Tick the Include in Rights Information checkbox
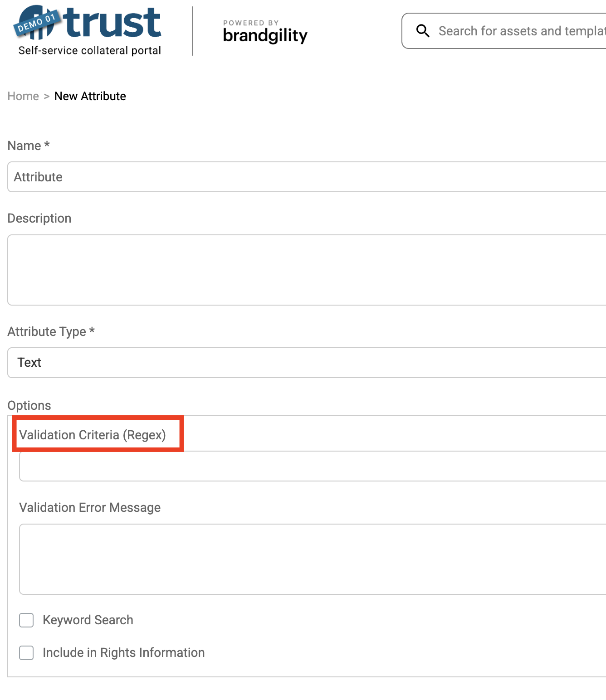Image resolution: width=606 pixels, height=700 pixels. pyautogui.click(x=26, y=653)
